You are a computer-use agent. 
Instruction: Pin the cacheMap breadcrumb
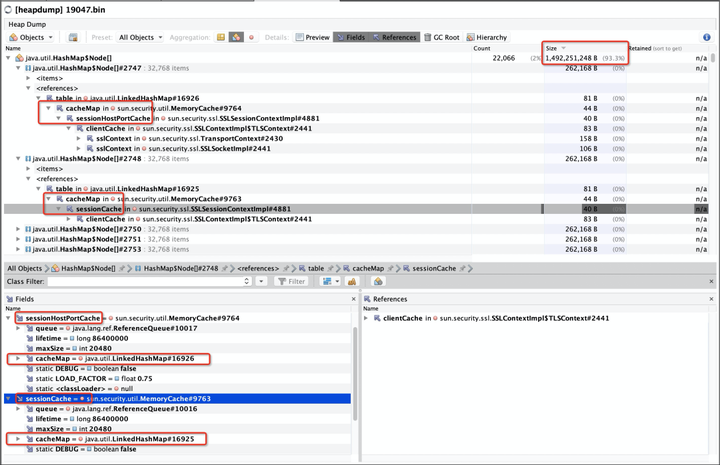click(x=390, y=269)
